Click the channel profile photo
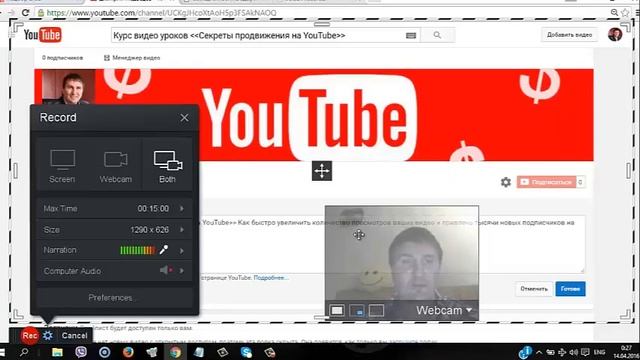640x360 pixels. coord(69,87)
